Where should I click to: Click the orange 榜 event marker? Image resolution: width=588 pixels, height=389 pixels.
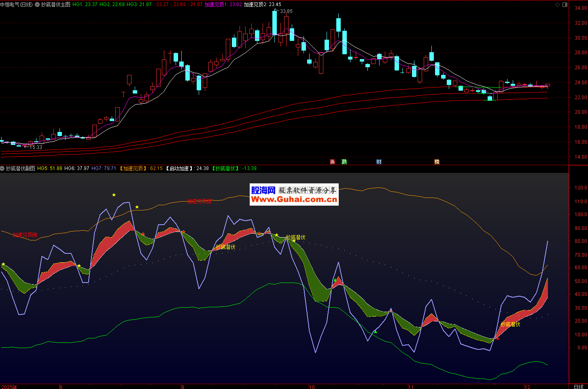click(x=437, y=162)
